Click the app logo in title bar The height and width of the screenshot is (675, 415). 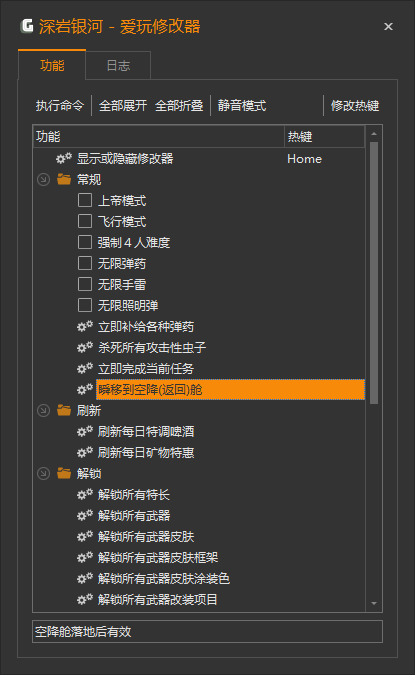point(27,26)
